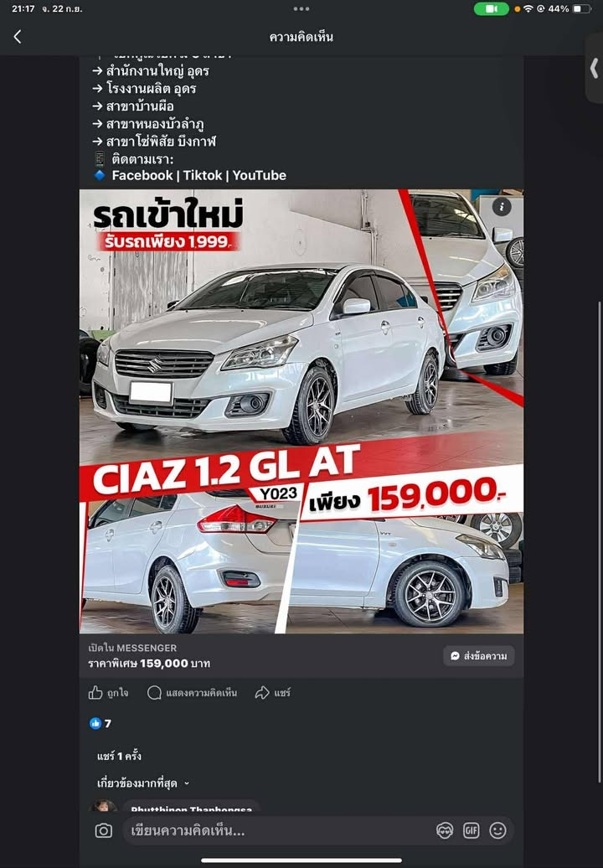
Task: Open the Facebook | Tiktok | YouTube link
Action: 199,175
